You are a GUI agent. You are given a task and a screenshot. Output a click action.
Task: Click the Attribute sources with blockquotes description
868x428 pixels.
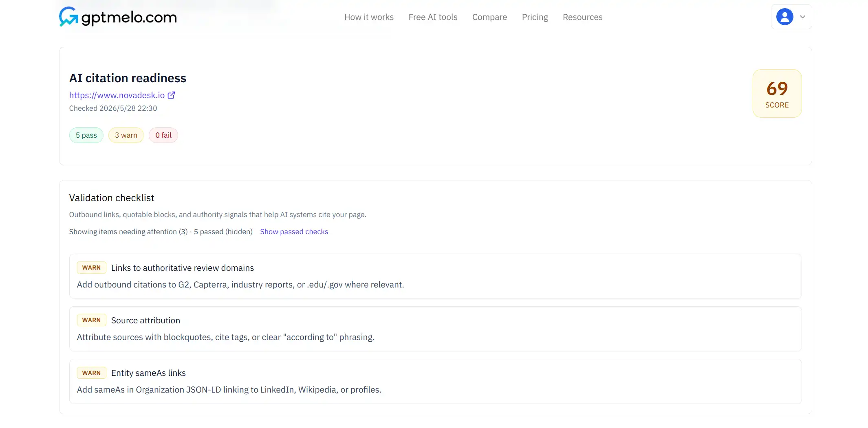pyautogui.click(x=225, y=337)
